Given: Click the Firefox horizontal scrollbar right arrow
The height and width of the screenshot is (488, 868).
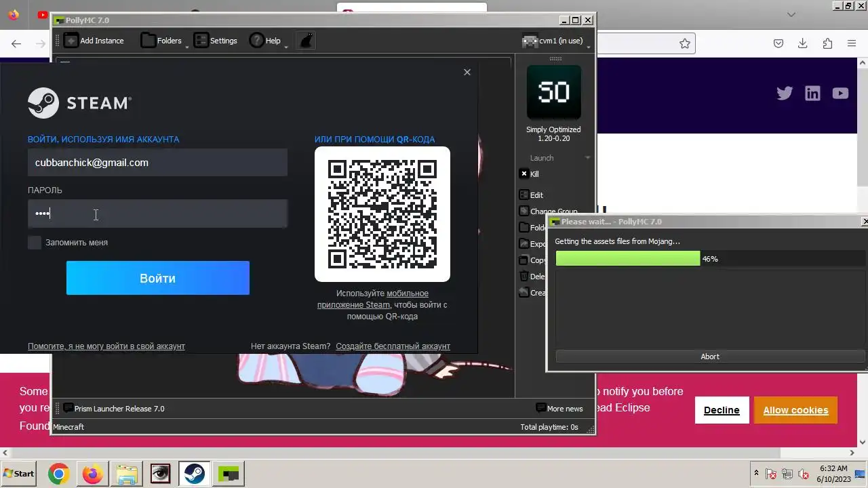Looking at the screenshot, I should (x=852, y=453).
